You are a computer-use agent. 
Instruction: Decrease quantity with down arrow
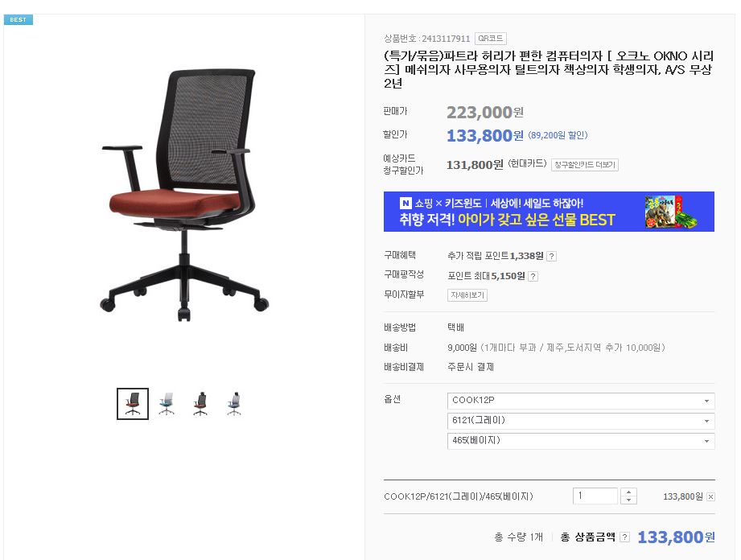coord(629,500)
